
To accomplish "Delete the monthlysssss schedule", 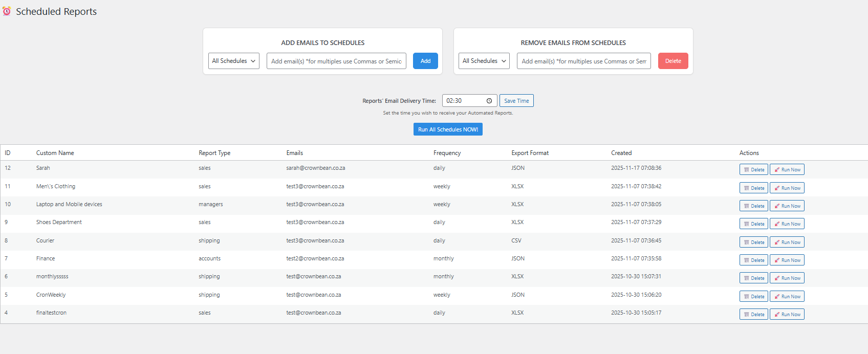I will pos(753,278).
